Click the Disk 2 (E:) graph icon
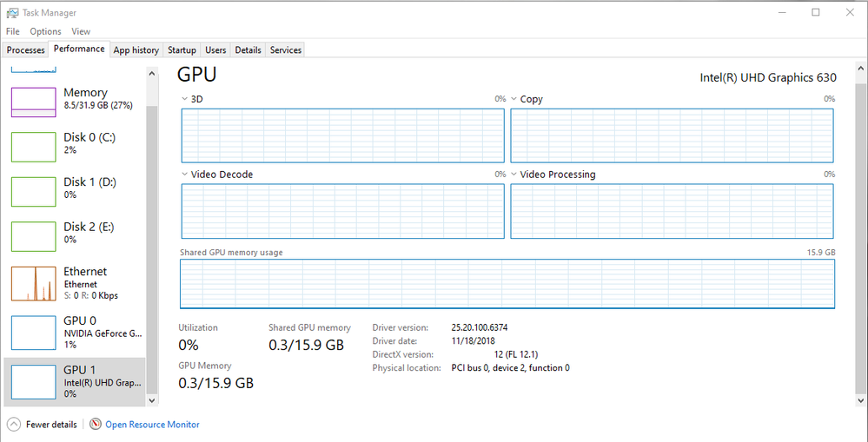Viewport: 868px width, 442px height. point(33,237)
